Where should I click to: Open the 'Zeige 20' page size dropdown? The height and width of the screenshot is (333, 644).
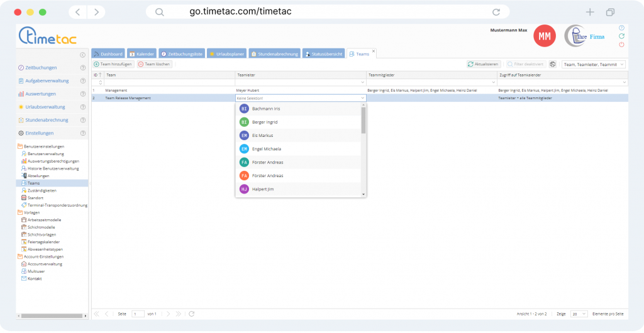(x=579, y=314)
